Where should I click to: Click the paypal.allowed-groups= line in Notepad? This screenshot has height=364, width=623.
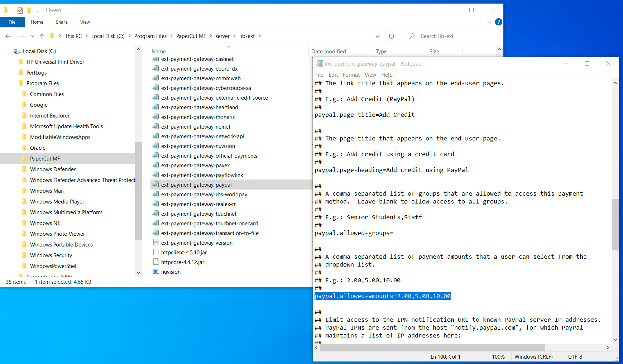[354, 233]
